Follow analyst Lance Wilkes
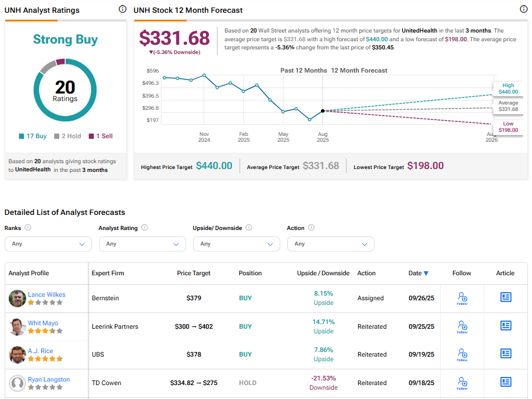Screen dimensions: 532x399 click(462, 298)
